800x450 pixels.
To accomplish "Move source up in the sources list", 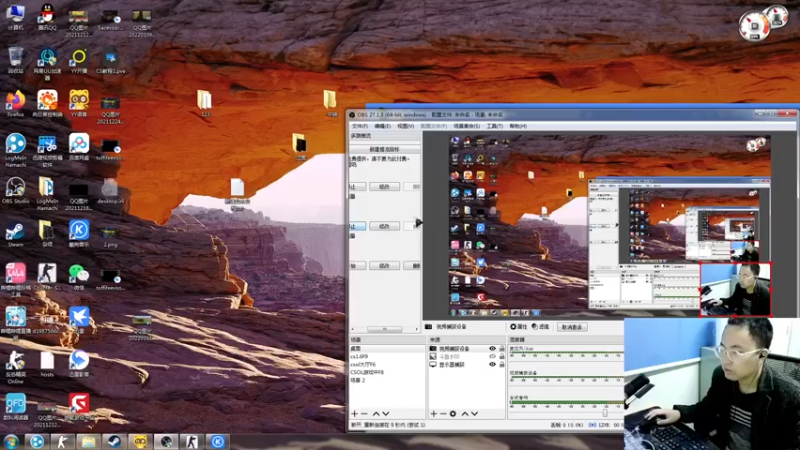I will [465, 414].
